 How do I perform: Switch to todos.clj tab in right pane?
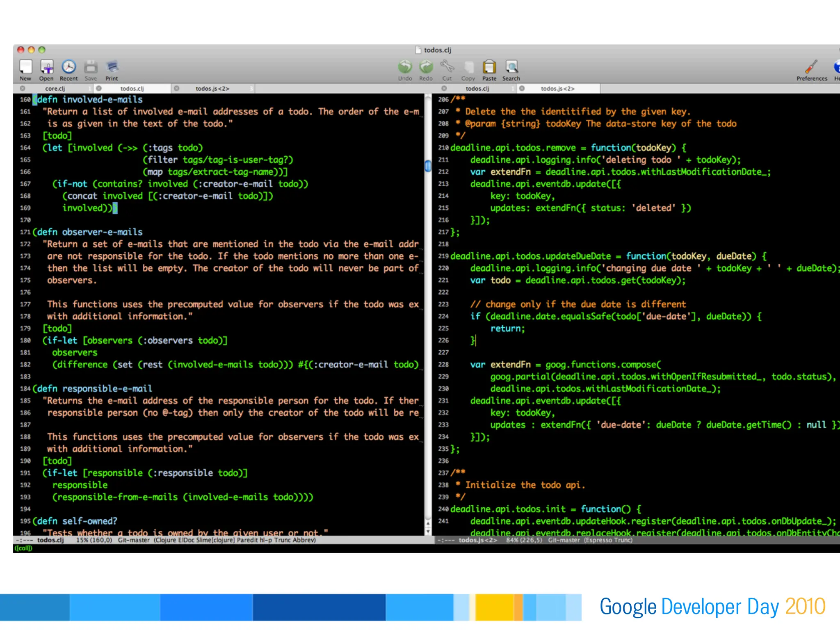pos(477,89)
